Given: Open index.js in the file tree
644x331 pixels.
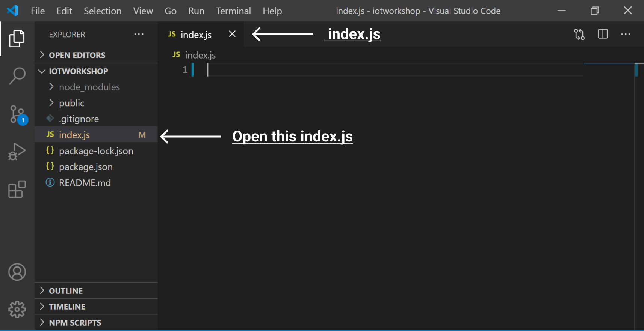Looking at the screenshot, I should 96,134.
